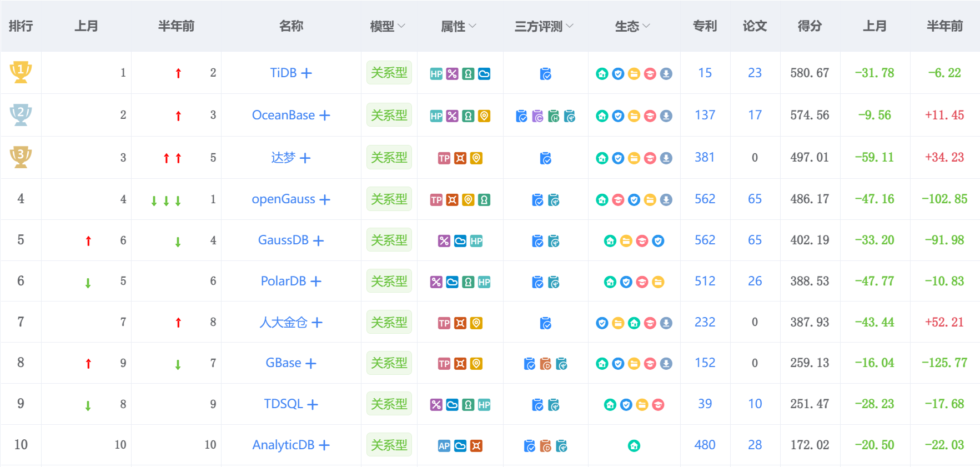Screen dimensions: 980x467
Task: Click the download icon in 人大金仓 row
Action: [666, 323]
